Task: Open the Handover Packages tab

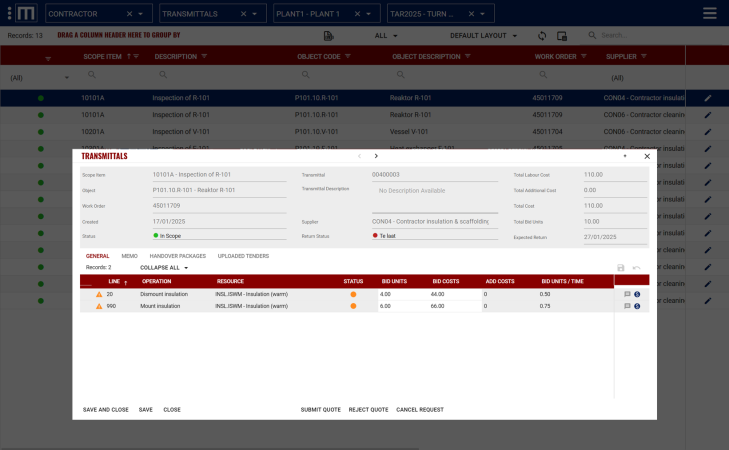Action: point(177,256)
